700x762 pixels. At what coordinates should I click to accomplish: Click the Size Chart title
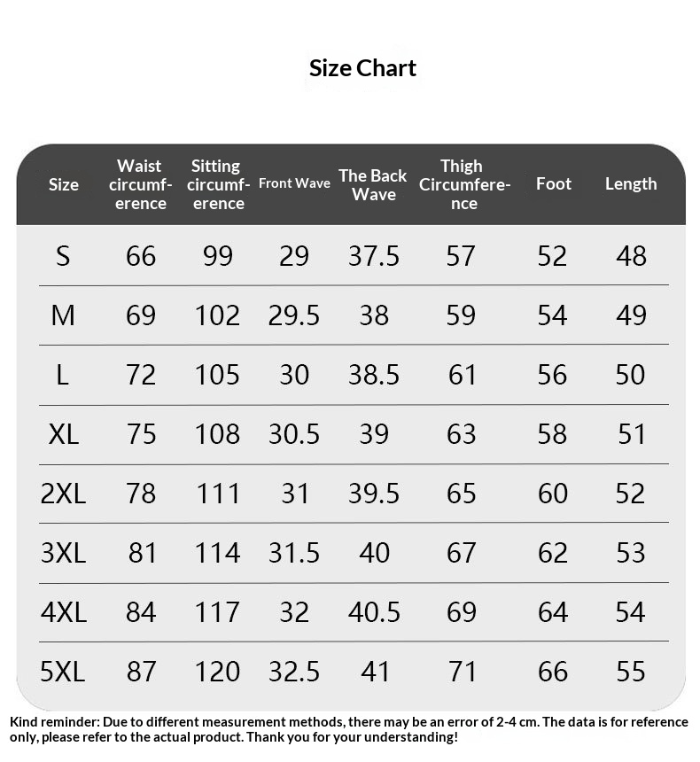click(x=362, y=68)
